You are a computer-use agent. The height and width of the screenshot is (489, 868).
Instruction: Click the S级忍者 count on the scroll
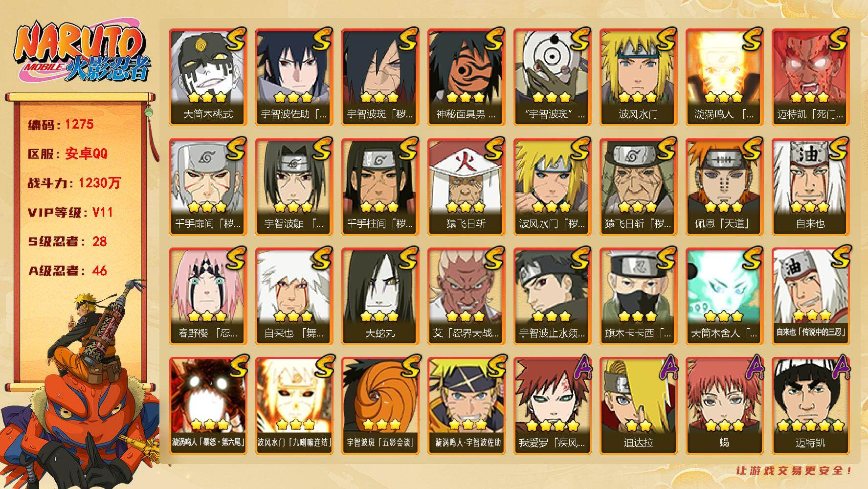[67, 242]
